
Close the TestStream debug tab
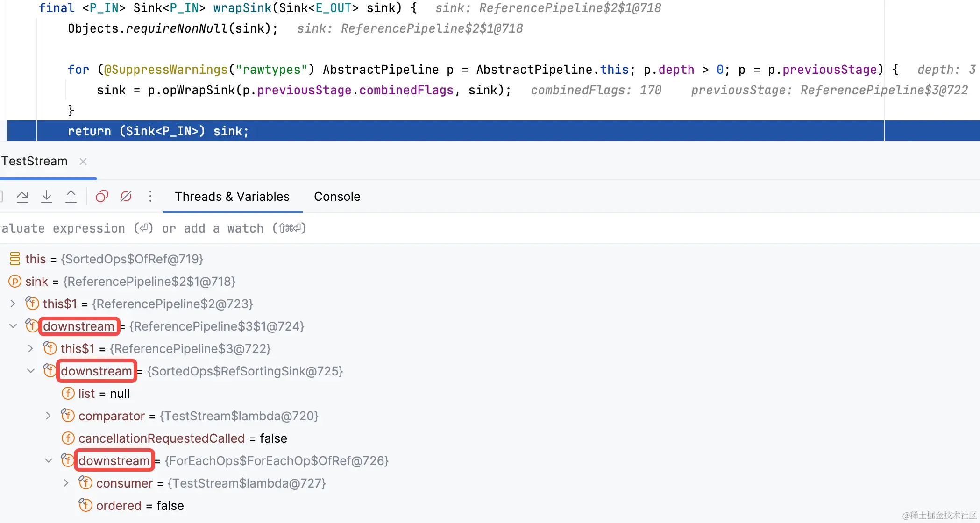pyautogui.click(x=83, y=162)
